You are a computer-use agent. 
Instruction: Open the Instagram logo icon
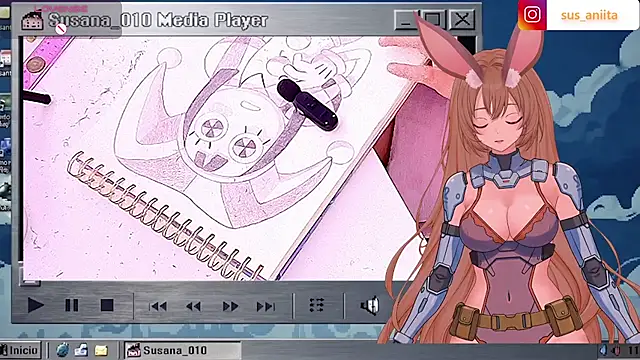click(532, 15)
